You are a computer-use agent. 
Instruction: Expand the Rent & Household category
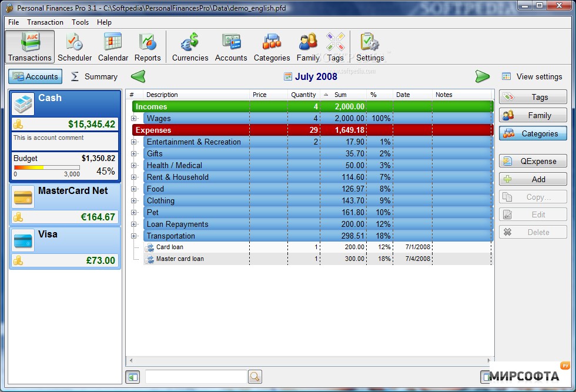(134, 177)
